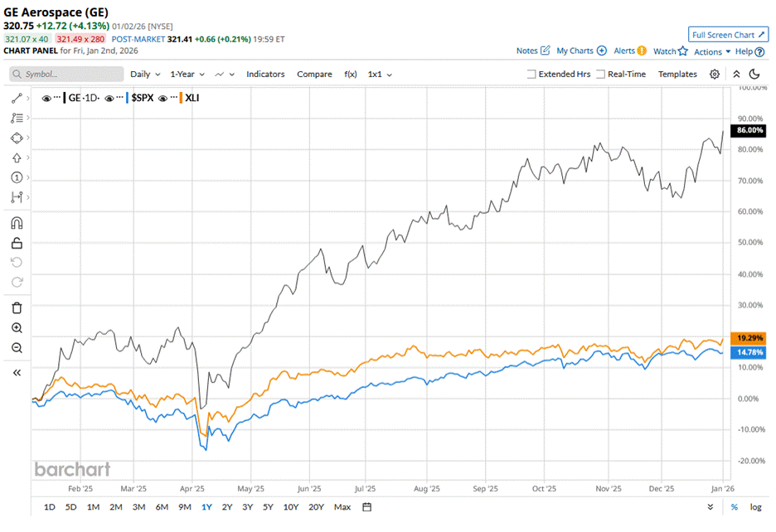
Task: Choose the arrow annotation tool
Action: click(x=17, y=157)
